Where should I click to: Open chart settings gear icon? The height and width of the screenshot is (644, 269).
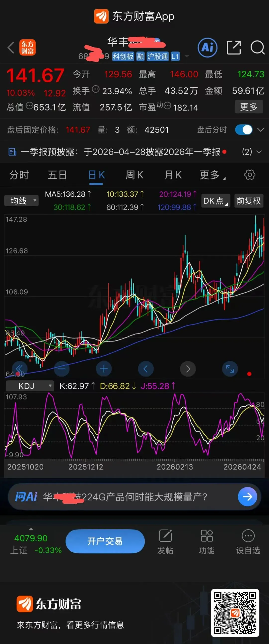(x=250, y=174)
